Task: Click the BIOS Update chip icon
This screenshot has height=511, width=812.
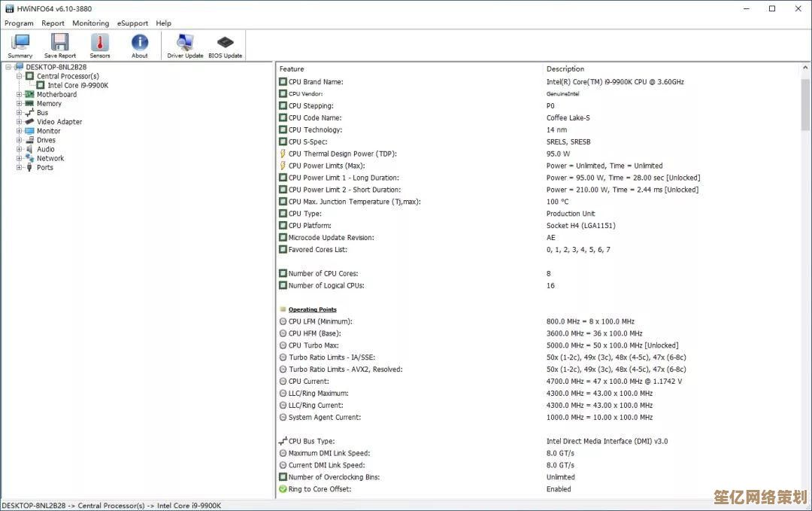Action: [x=225, y=44]
